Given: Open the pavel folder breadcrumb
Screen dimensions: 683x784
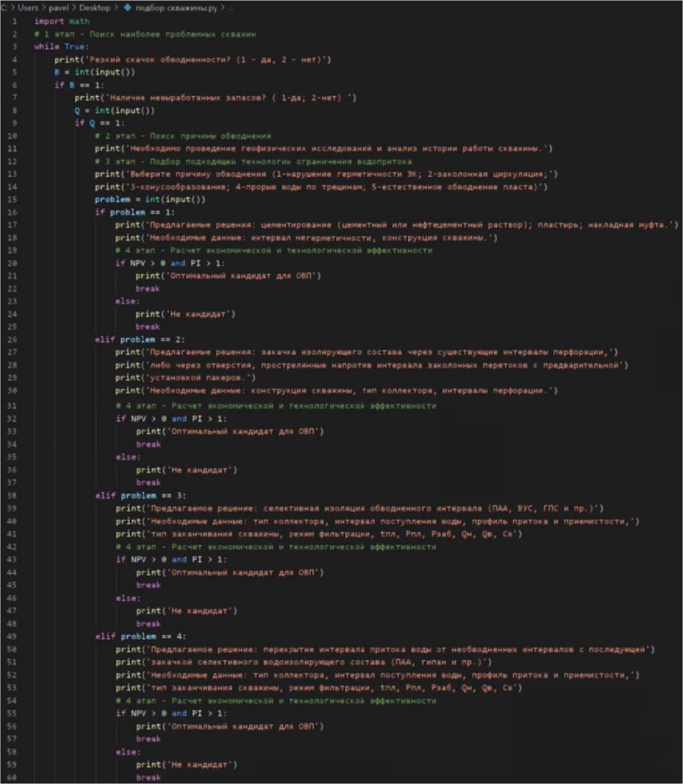Looking at the screenshot, I should [59, 8].
